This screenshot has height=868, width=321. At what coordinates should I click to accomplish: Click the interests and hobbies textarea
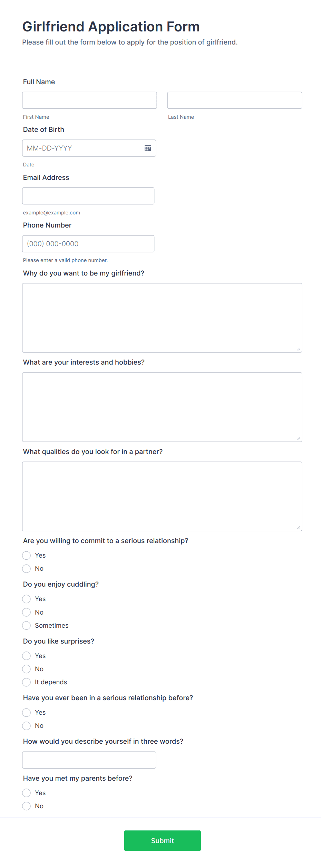[162, 406]
